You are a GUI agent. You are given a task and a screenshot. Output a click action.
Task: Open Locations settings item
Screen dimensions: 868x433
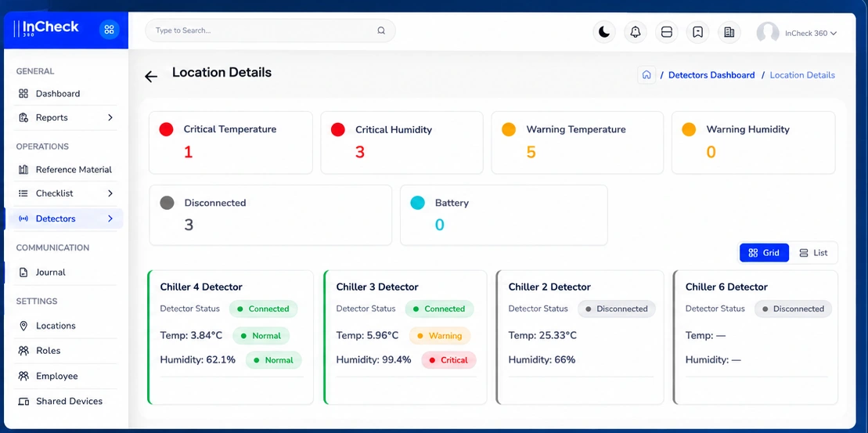pos(67,326)
